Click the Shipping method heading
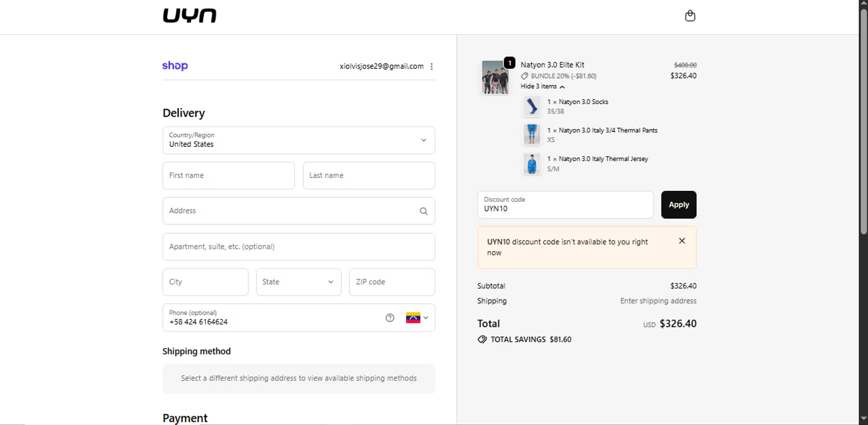 tap(197, 352)
